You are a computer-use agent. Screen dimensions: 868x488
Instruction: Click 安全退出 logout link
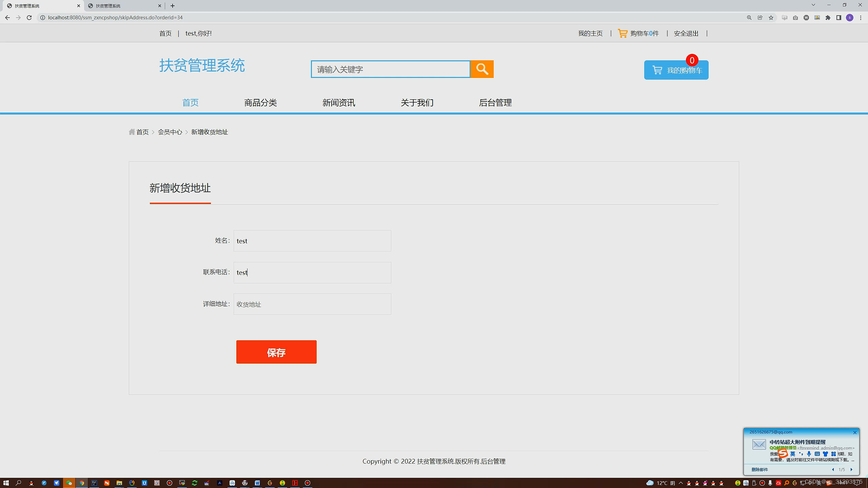[x=686, y=33]
